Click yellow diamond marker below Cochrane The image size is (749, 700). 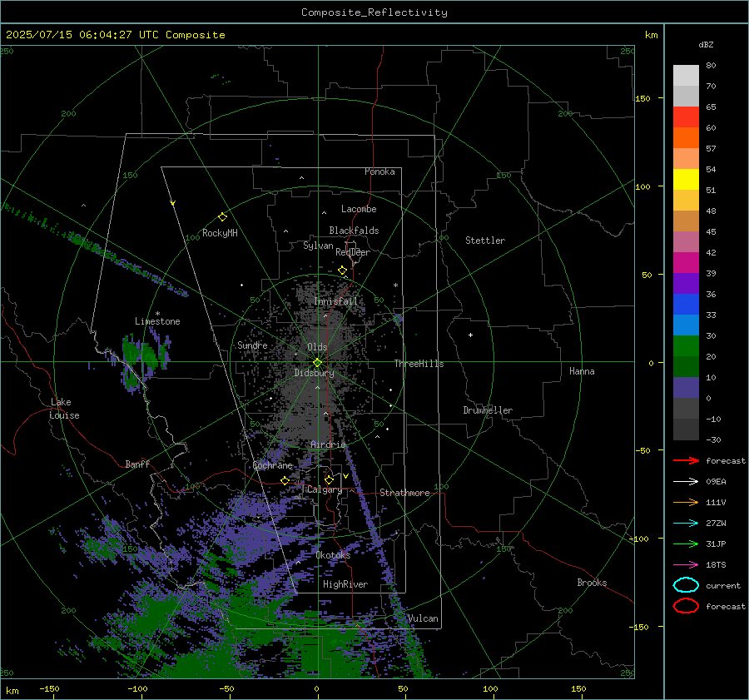pyautogui.click(x=285, y=480)
